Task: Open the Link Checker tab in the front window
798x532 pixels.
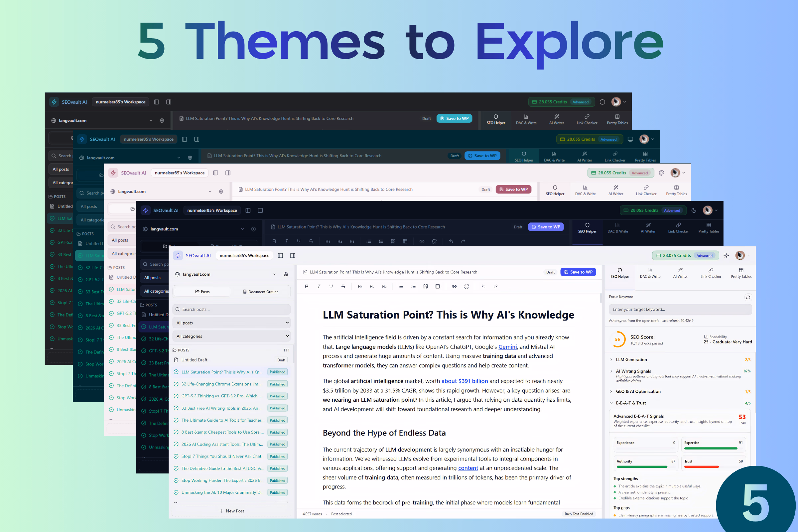Action: (711, 273)
